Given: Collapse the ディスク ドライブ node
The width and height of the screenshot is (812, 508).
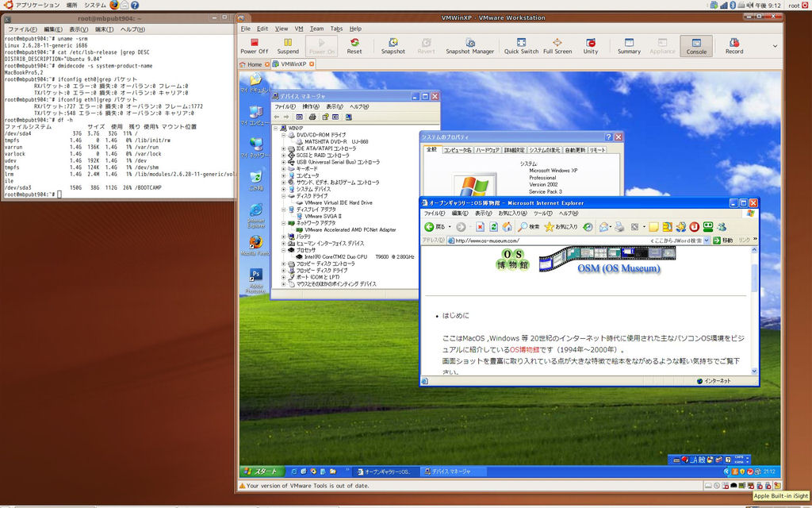Looking at the screenshot, I should click(283, 196).
